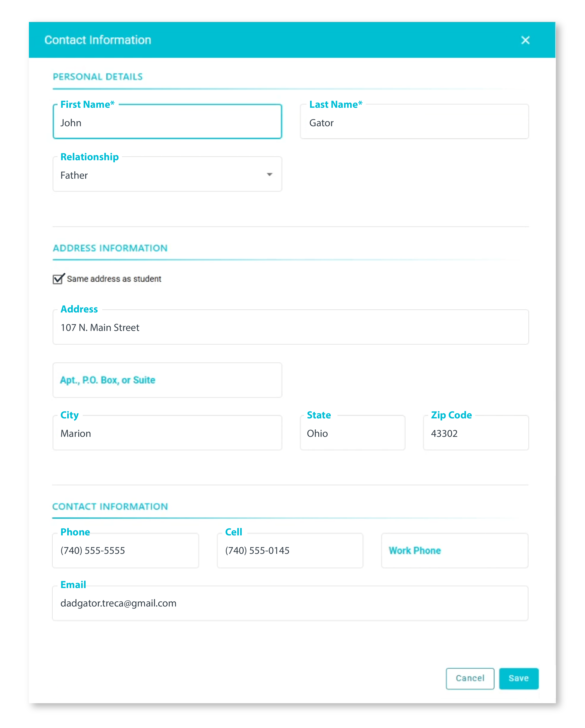Click the Phone field (740) 555-5555
Screen dimensions: 585x728
(x=125, y=550)
